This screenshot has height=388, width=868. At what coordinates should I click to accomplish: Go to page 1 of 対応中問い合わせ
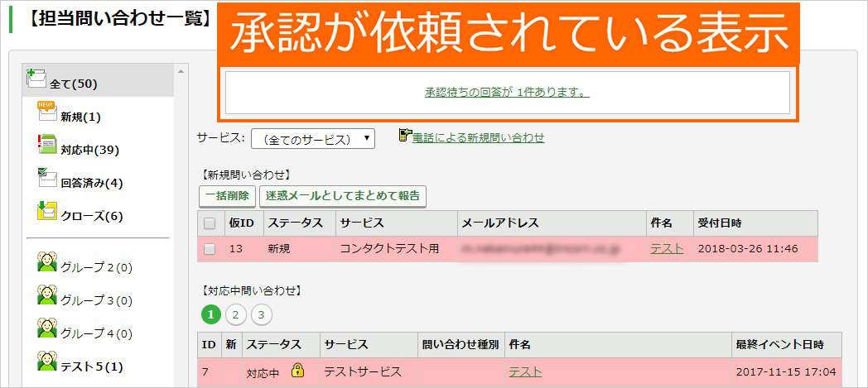(211, 315)
